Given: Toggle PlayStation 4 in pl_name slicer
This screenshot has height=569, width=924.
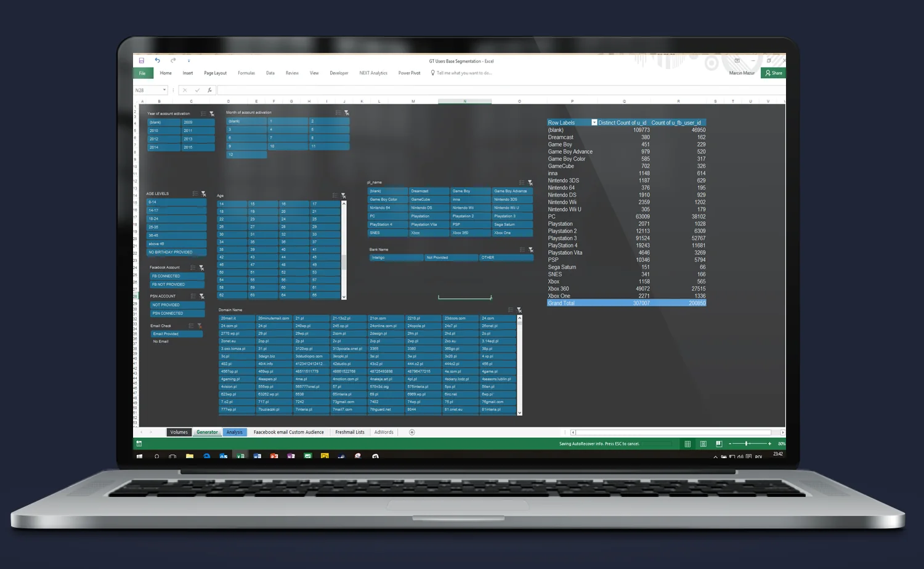Looking at the screenshot, I should click(x=387, y=225).
